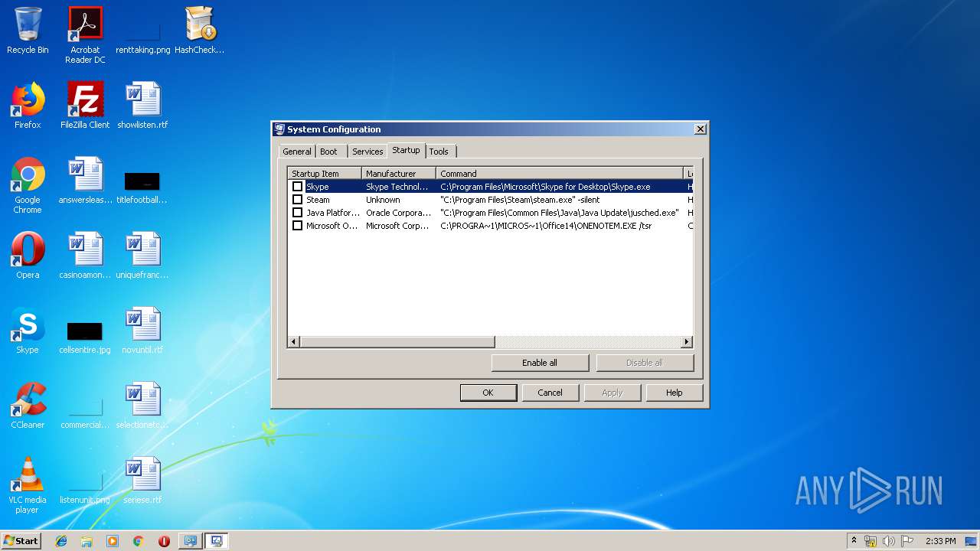The image size is (980, 551).
Task: Open FileZilla Client shortcut
Action: tap(85, 106)
